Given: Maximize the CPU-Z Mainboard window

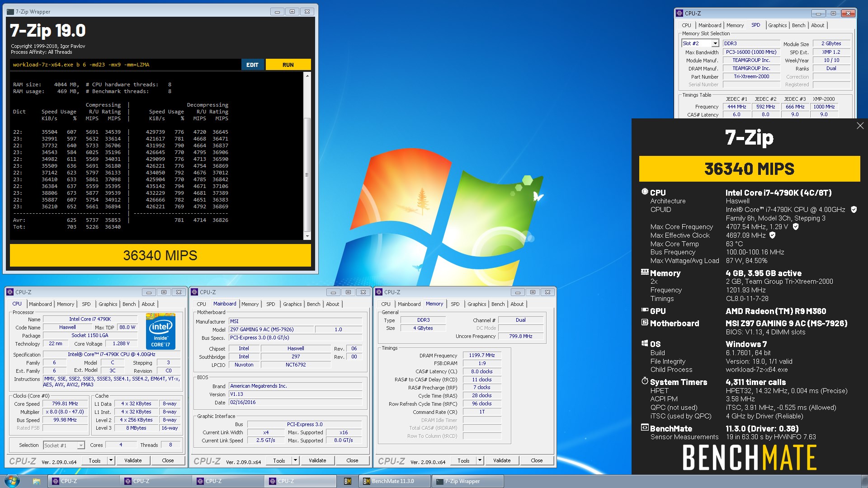Looking at the screenshot, I should tap(348, 292).
